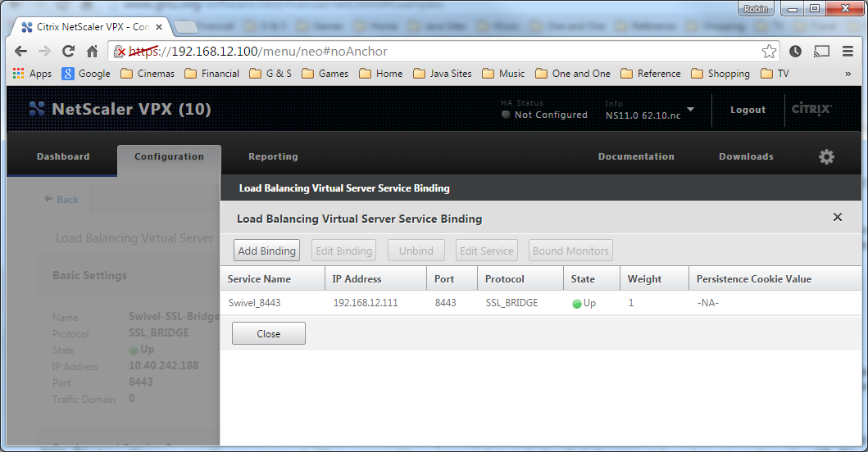The image size is (868, 452).
Task: Show more bookmarks with the chevron
Action: click(x=848, y=74)
